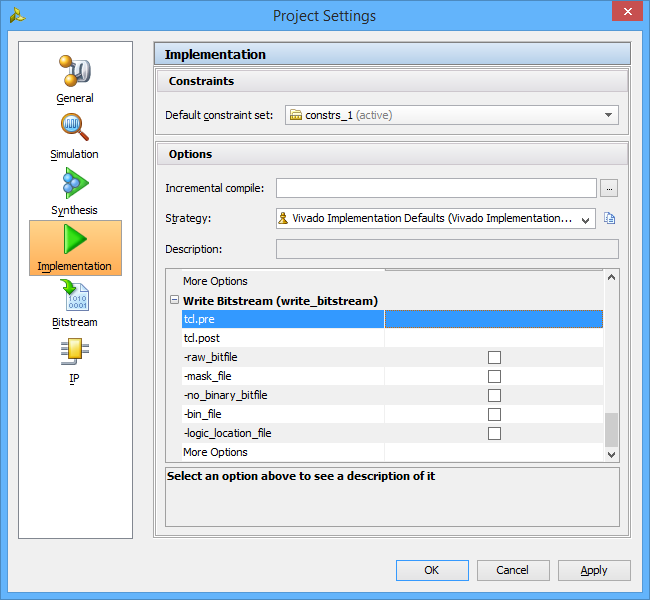
Task: Select the -no_binary_bitfile option label
Action: pyautogui.click(x=226, y=395)
